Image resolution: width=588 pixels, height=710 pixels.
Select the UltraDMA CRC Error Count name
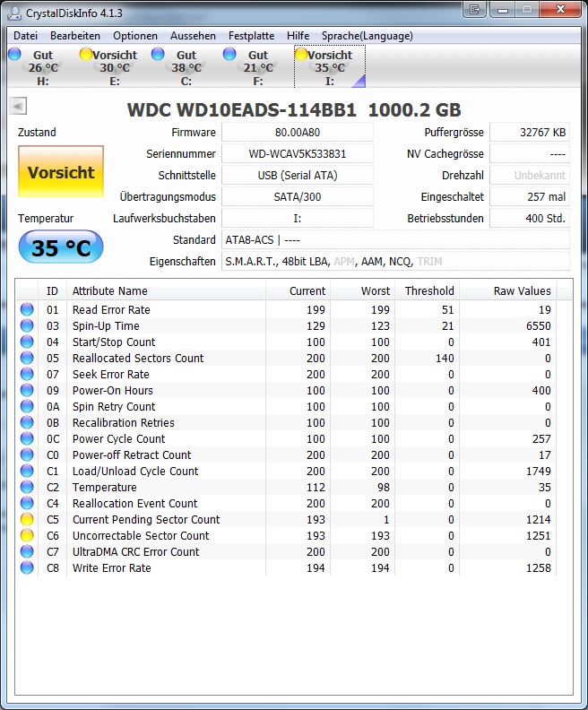[x=136, y=551]
